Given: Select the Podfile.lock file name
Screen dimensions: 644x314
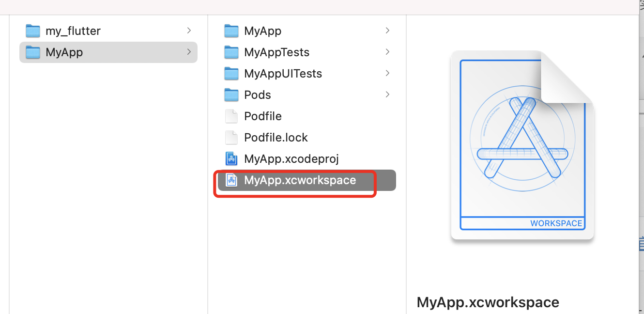Looking at the screenshot, I should click(276, 138).
